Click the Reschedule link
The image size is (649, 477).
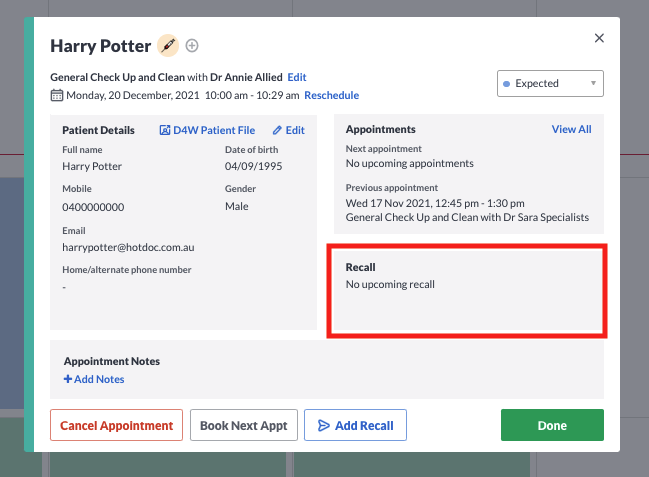tap(332, 95)
